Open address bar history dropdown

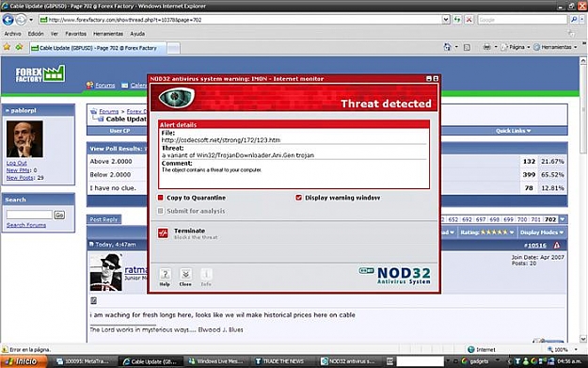point(446,20)
